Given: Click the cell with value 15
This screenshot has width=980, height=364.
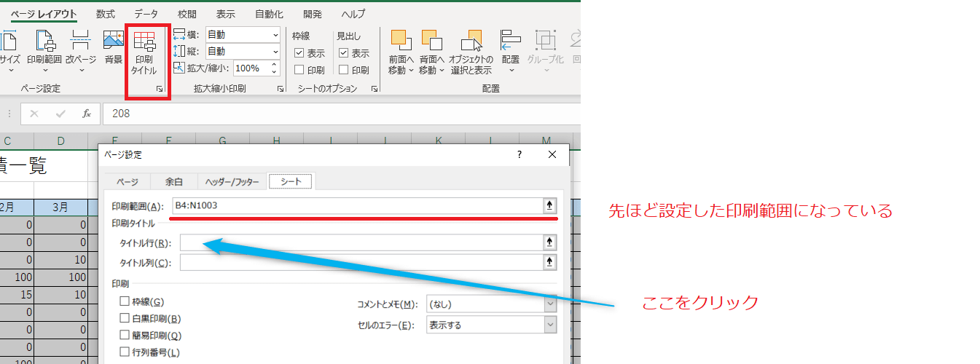Looking at the screenshot, I should tap(17, 295).
